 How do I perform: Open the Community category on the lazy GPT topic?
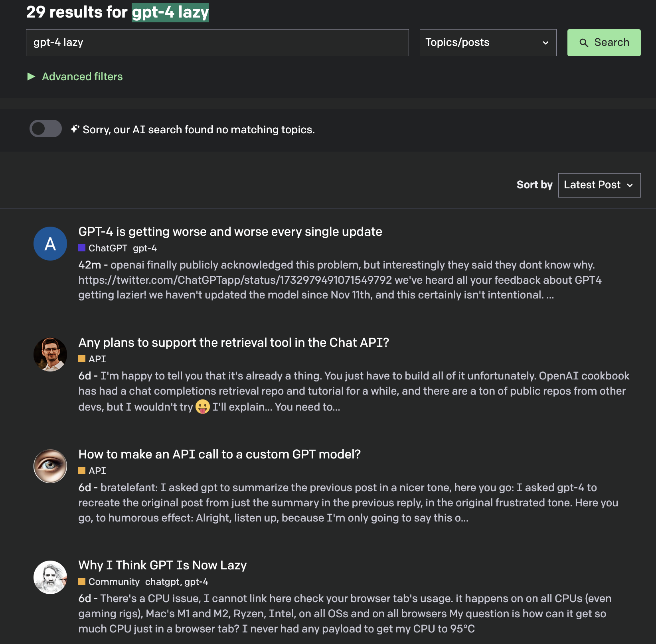pos(114,582)
